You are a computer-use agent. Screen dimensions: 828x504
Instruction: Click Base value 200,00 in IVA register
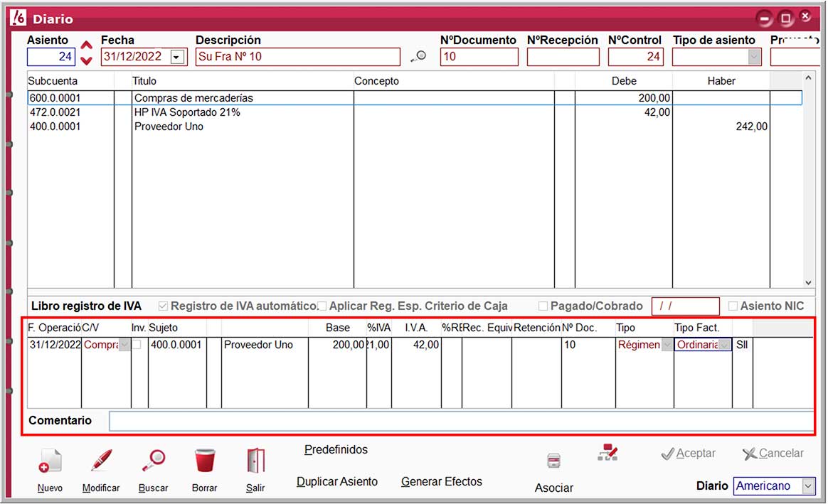[349, 345]
